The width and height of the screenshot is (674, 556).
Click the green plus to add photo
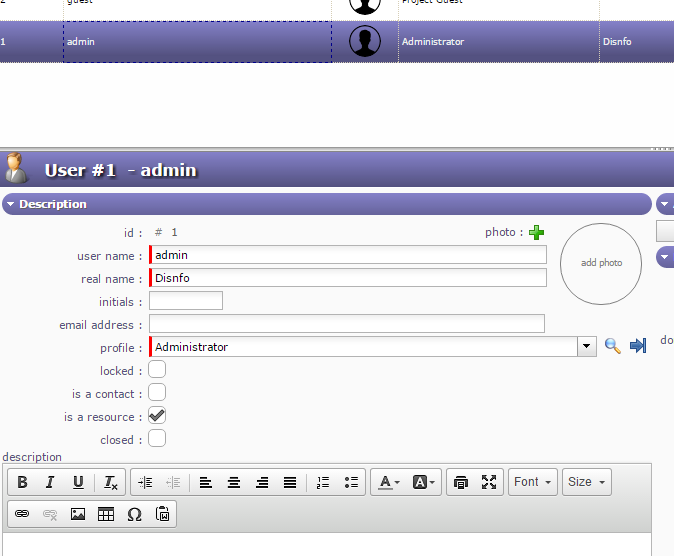[x=537, y=233]
